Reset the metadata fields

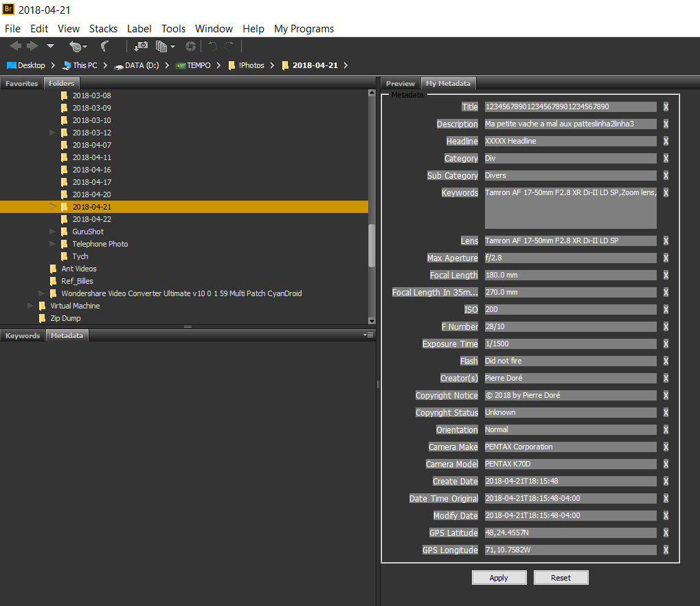561,577
